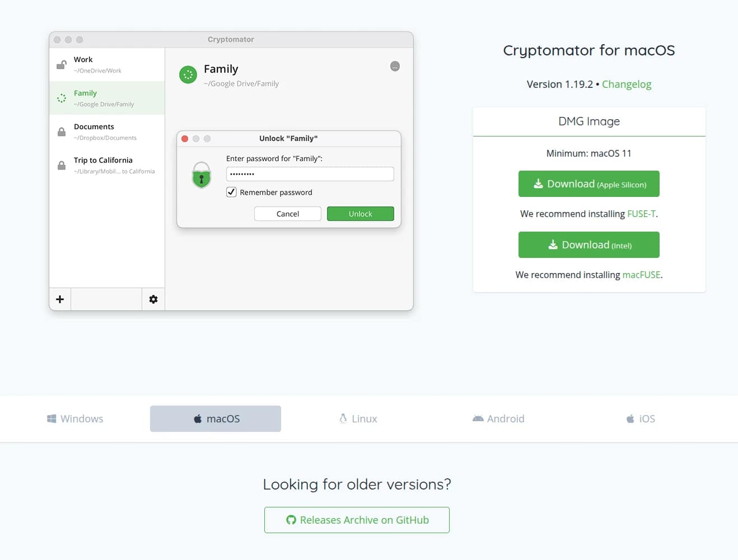Screen dimensions: 738x560
Task: Click the spinning unlock indicator next to Family vault
Action: click(x=62, y=97)
